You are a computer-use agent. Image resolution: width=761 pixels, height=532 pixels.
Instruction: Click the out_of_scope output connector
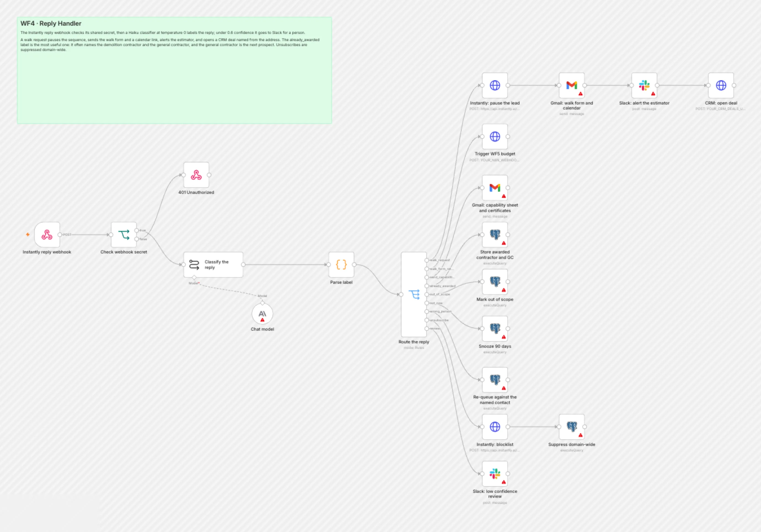[x=427, y=294]
